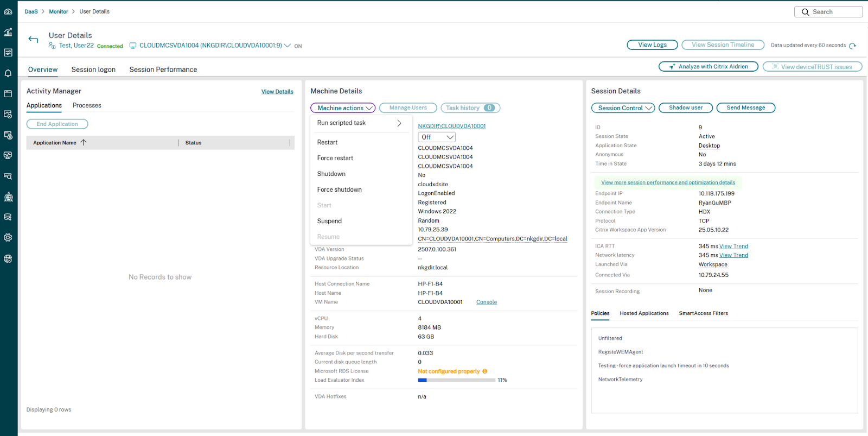Click the View Logs button
868x436 pixels.
click(x=652, y=45)
